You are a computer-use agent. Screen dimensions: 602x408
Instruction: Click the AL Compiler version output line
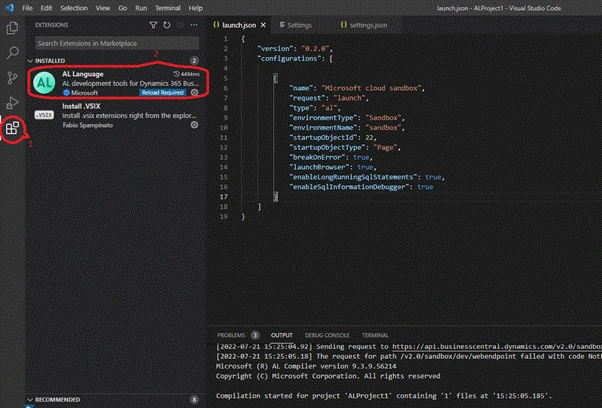pos(306,366)
